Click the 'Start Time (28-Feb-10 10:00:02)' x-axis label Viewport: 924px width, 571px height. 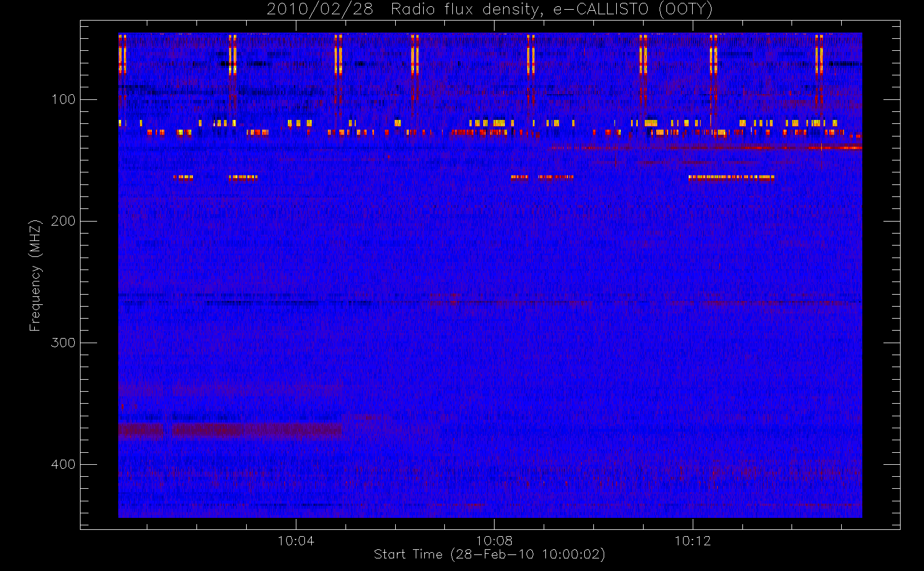pyautogui.click(x=489, y=554)
